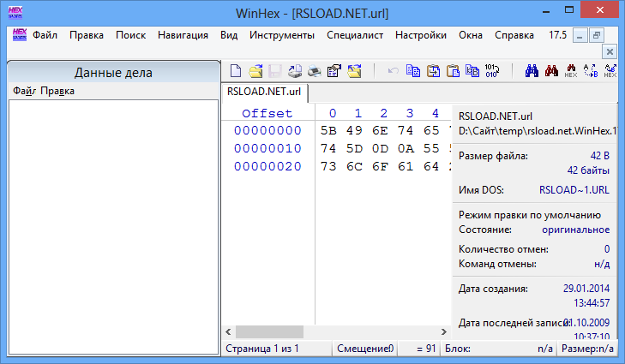The image size is (625, 364).
Task: Click the 17.5 version label
Action: pos(557,35)
